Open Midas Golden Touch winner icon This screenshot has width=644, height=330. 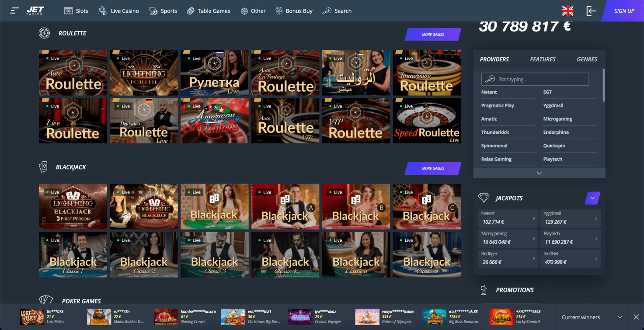[x=99, y=317]
